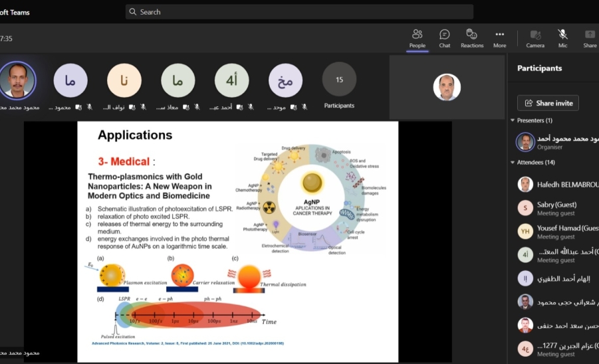Click the shared slide titled Applications

(x=237, y=242)
